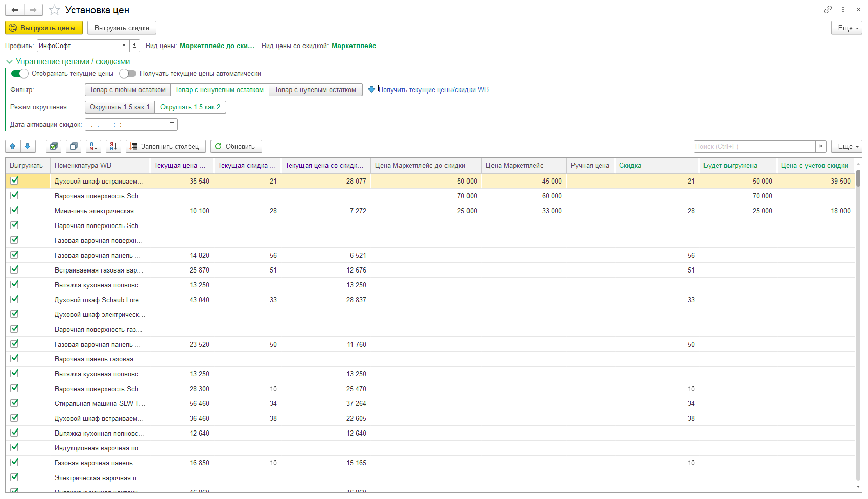This screenshot has height=499, width=868.
Task: Open price type link 'Маркетплейс до ски...'
Action: (217, 46)
